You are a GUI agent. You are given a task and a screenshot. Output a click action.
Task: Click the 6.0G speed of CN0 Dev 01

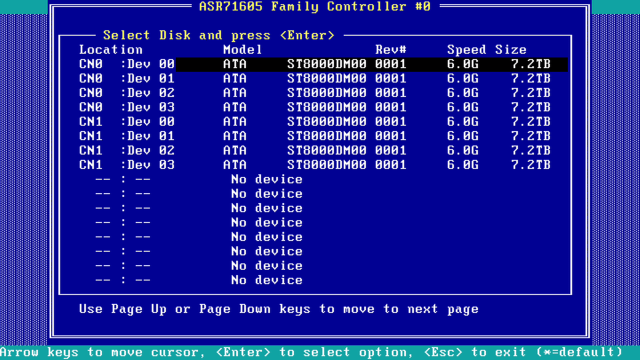point(462,78)
